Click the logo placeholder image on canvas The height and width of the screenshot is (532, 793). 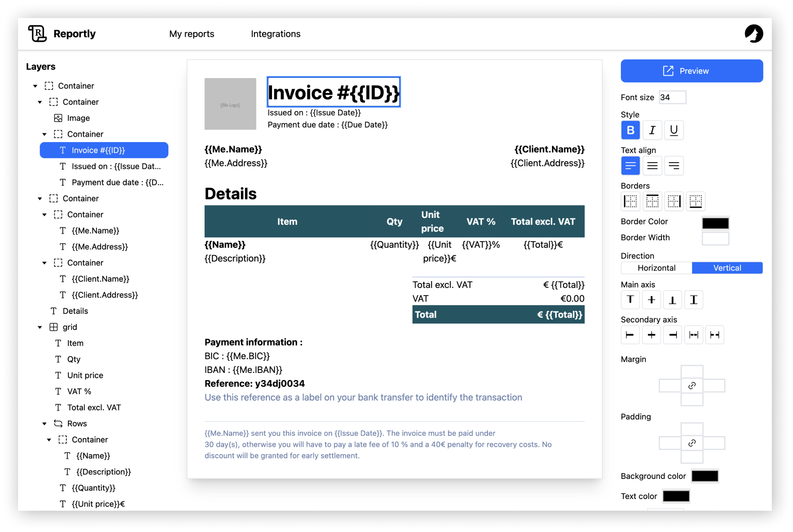pos(230,104)
